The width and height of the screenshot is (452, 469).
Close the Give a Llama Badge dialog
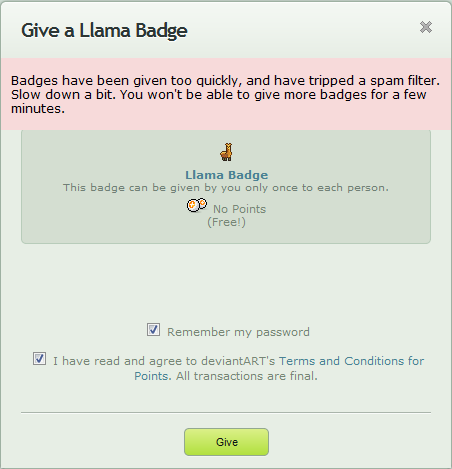(x=426, y=27)
